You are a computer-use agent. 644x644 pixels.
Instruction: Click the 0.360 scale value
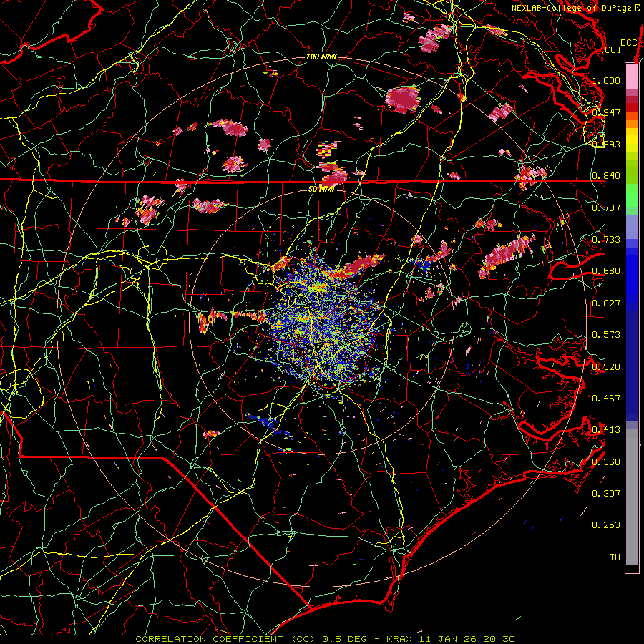(x=606, y=462)
